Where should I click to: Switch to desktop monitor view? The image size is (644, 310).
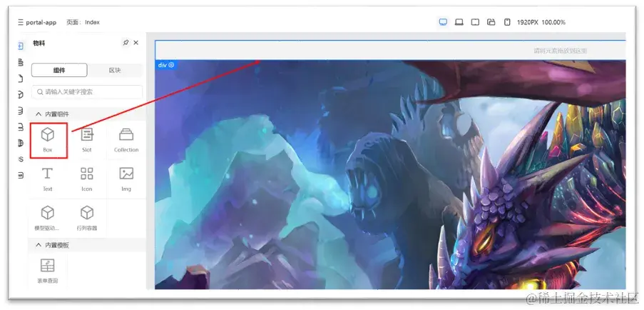pos(443,22)
